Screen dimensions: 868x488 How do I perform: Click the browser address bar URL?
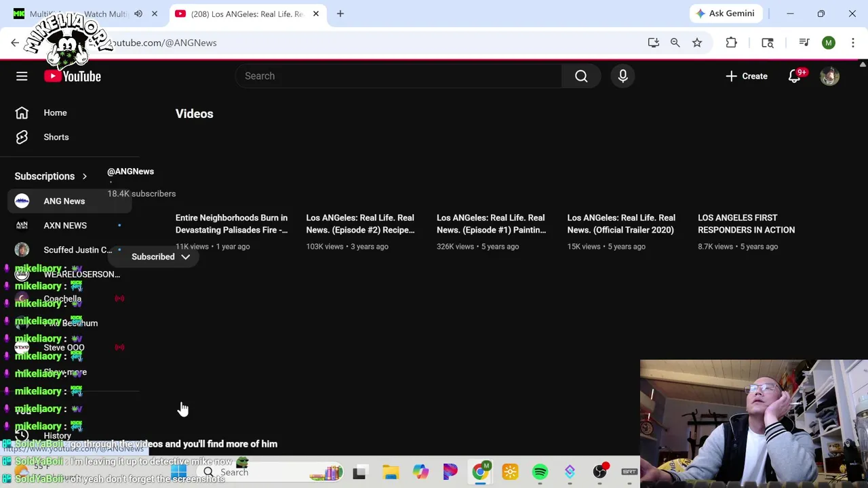tap(163, 43)
